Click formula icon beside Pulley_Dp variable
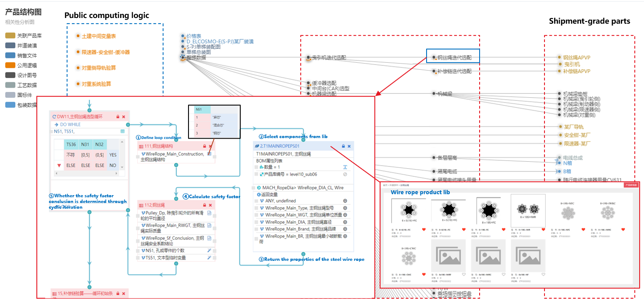Image resolution: width=644 pixels, height=299 pixels. click(x=209, y=214)
